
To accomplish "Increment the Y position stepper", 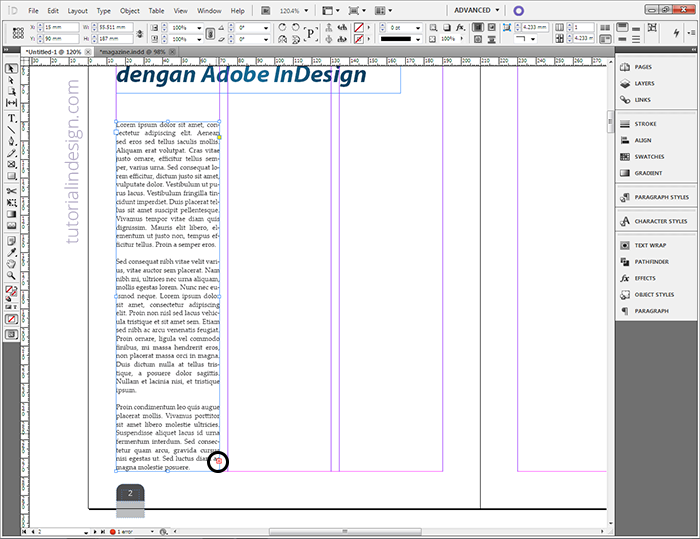I will click(40, 37).
